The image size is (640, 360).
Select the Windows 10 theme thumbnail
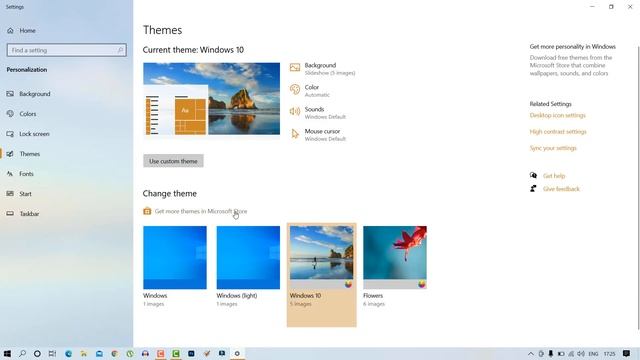point(322,258)
